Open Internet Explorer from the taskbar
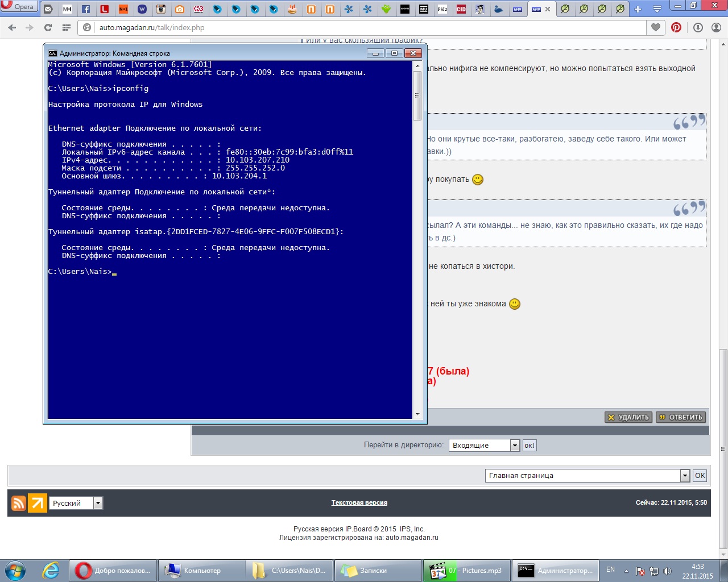 [51, 571]
